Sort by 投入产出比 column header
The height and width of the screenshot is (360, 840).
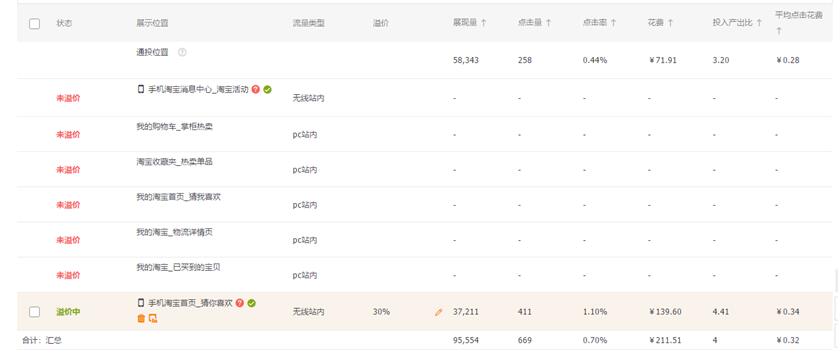click(737, 23)
